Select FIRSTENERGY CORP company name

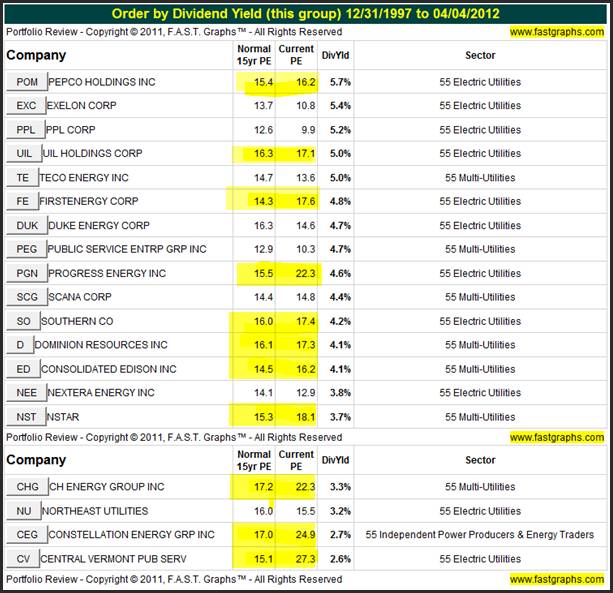tap(89, 201)
